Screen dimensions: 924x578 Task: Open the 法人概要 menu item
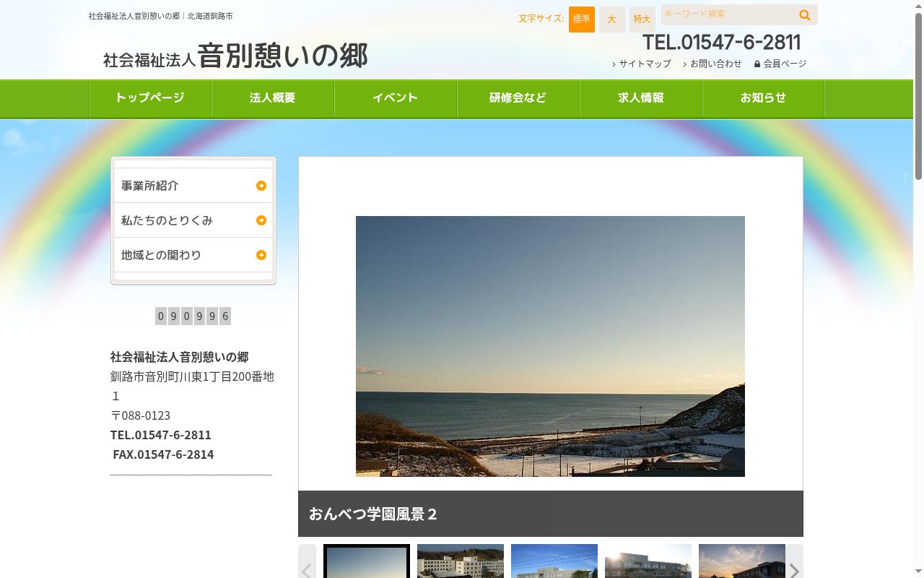[x=273, y=98]
